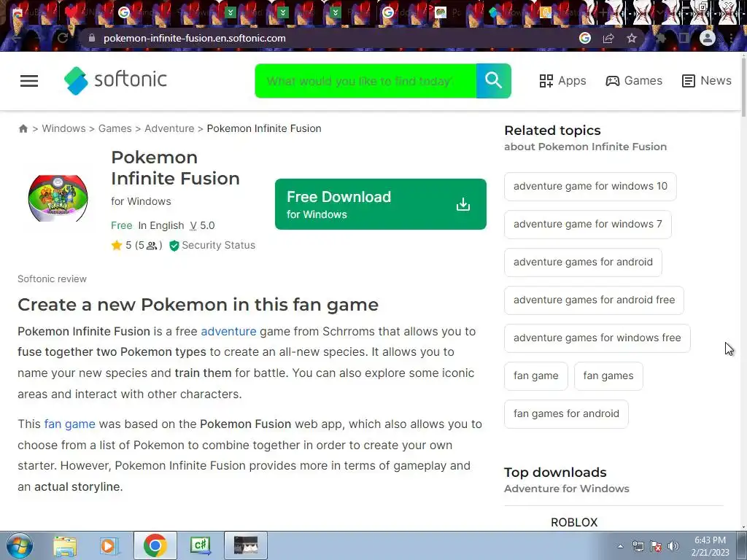Click the Chrome taskbar icon
The image size is (747, 560).
[x=155, y=545]
